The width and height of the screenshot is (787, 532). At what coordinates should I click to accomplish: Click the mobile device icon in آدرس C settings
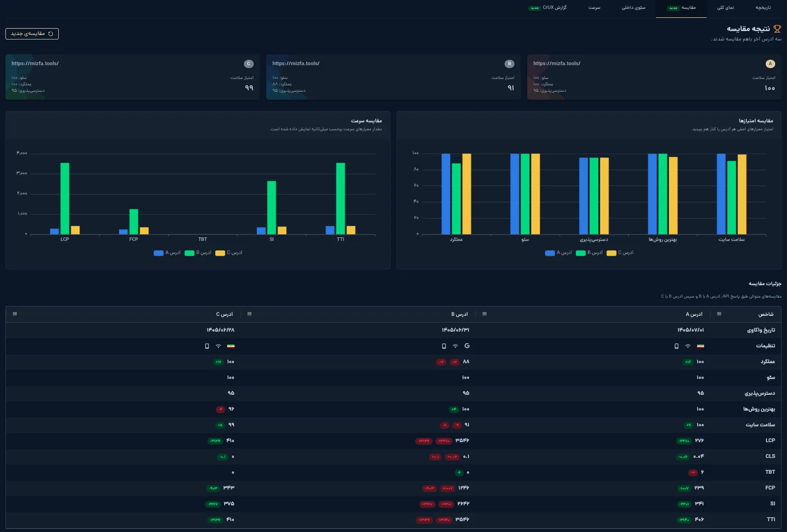click(x=207, y=346)
